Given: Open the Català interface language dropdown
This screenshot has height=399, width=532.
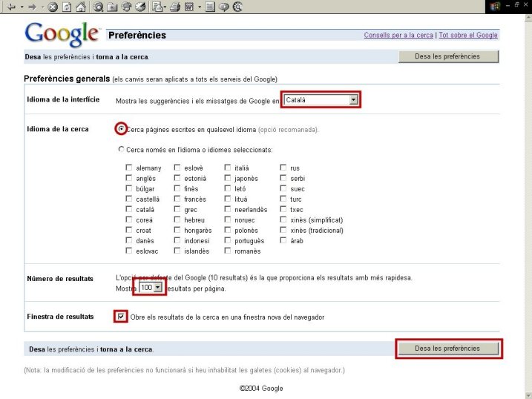Looking at the screenshot, I should tap(321, 99).
